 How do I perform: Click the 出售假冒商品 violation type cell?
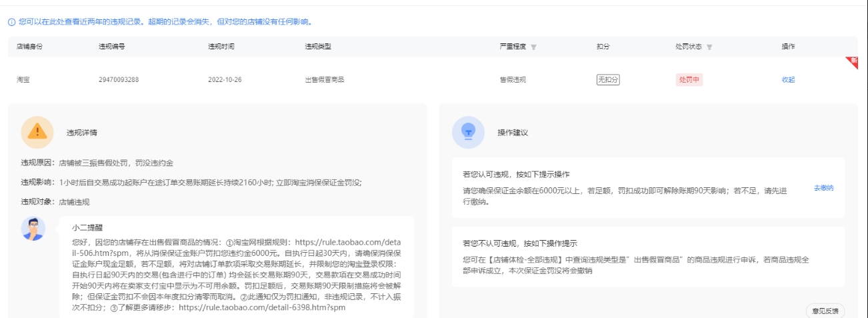point(324,80)
